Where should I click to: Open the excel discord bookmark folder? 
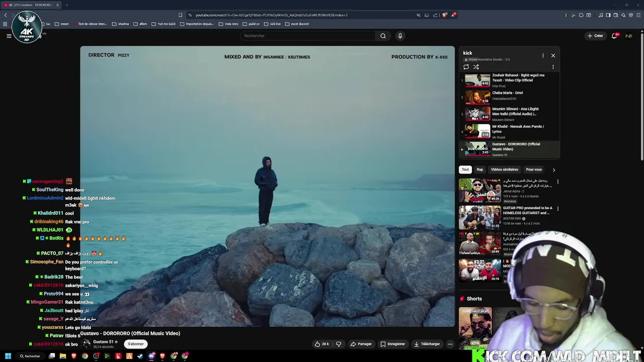click(x=297, y=24)
